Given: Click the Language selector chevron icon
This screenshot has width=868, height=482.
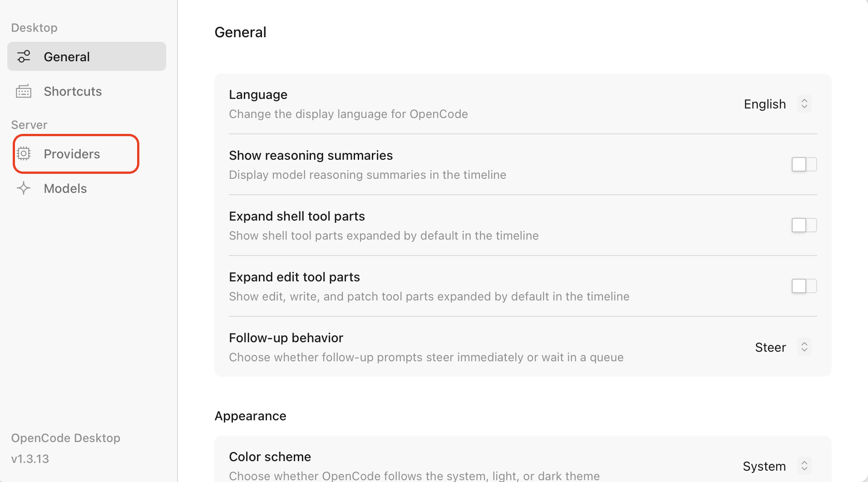Looking at the screenshot, I should pyautogui.click(x=804, y=104).
